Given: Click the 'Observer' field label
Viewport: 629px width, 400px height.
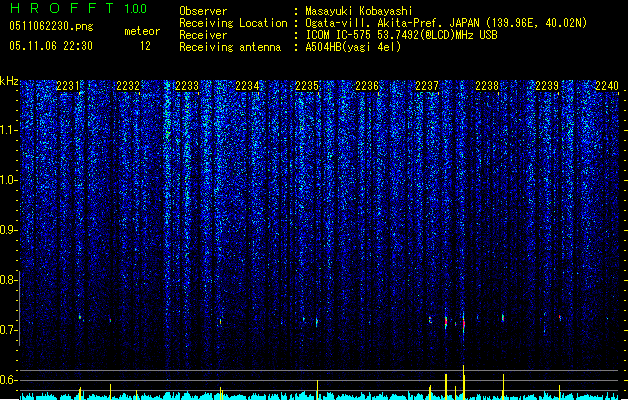Looking at the screenshot, I should tap(203, 11).
